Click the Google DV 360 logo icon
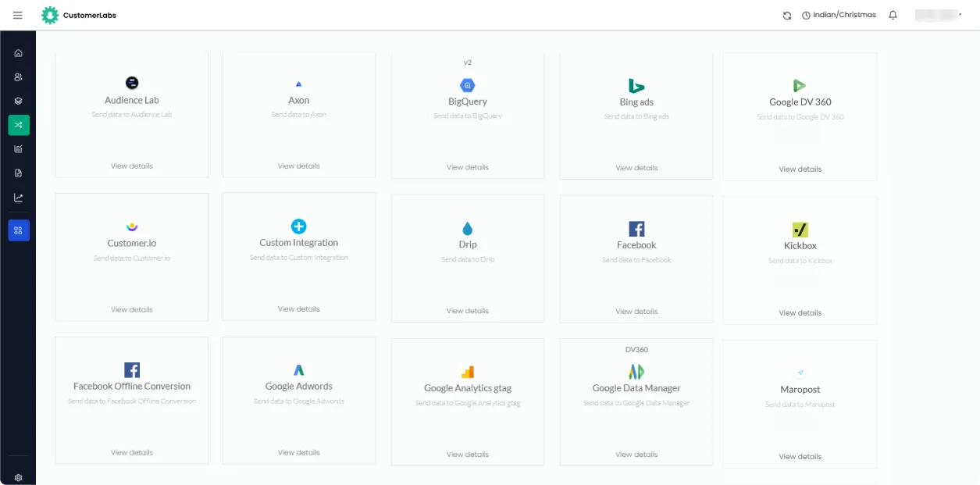This screenshot has height=485, width=980. (x=800, y=86)
